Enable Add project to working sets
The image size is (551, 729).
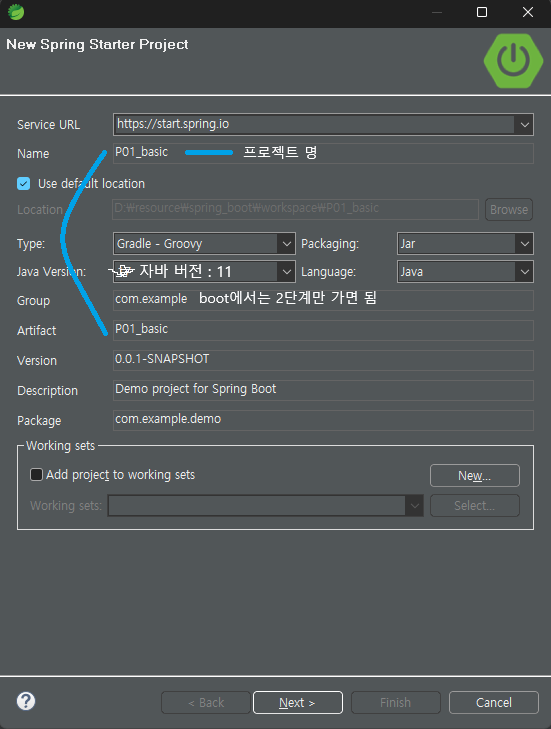pyautogui.click(x=36, y=475)
